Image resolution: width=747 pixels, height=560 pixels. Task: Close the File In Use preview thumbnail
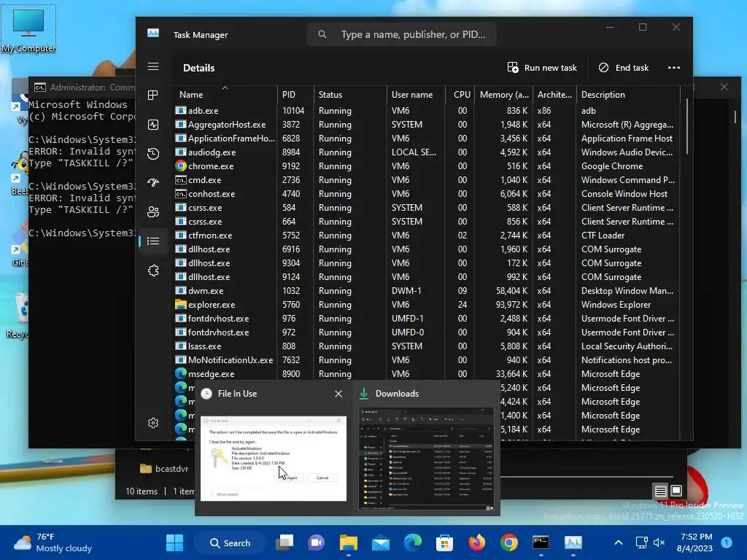[338, 394]
